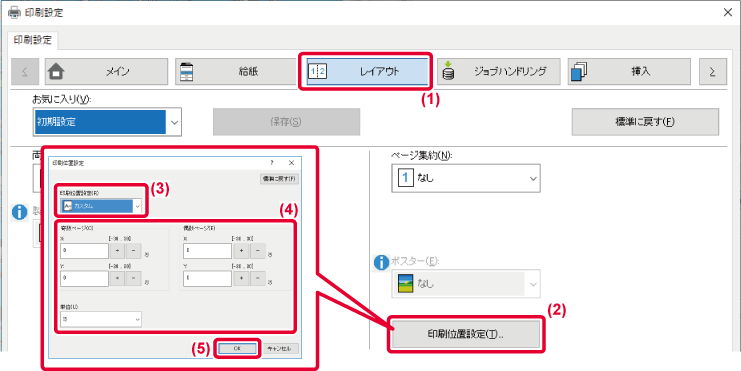This screenshot has height=371, width=741.
Task: Click the odd-page X value field
Action: pyautogui.click(x=85, y=251)
